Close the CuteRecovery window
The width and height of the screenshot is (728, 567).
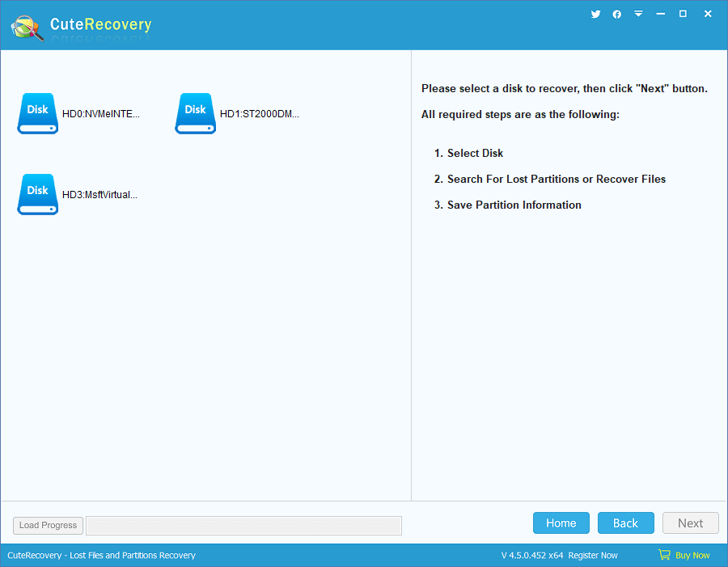click(708, 14)
